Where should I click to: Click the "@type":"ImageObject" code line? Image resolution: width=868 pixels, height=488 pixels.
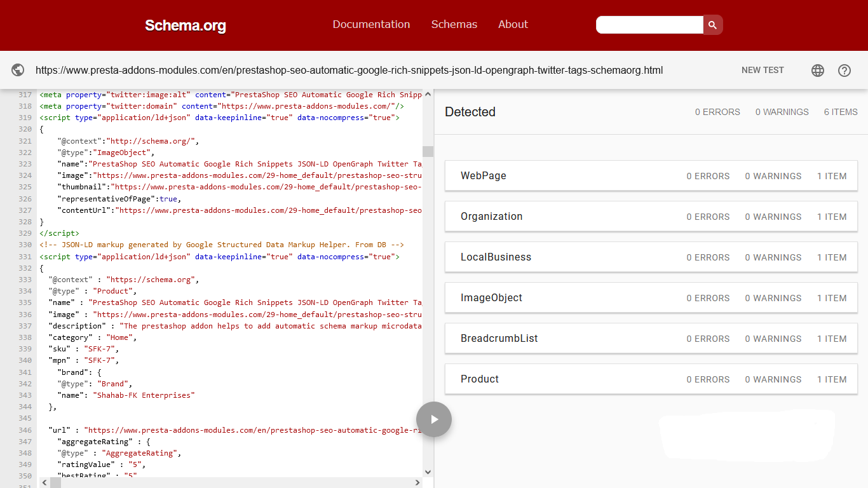[106, 152]
